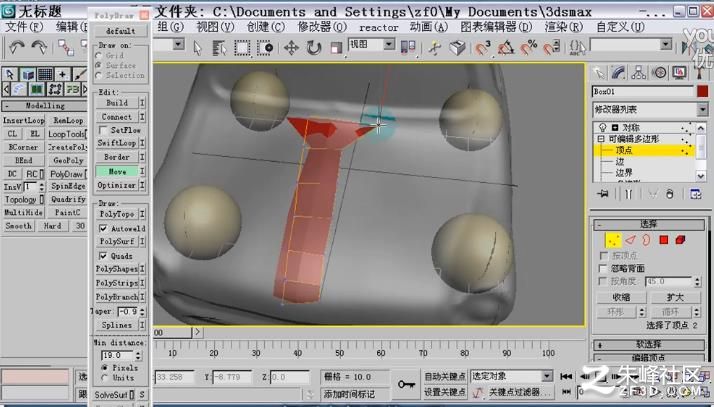Select the Border sub-object level icon
The image size is (714, 407).
coord(647,240)
